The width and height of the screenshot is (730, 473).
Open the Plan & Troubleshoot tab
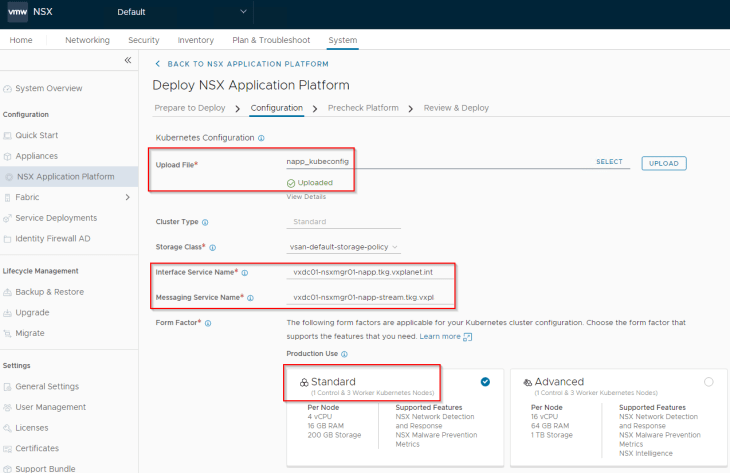click(271, 40)
